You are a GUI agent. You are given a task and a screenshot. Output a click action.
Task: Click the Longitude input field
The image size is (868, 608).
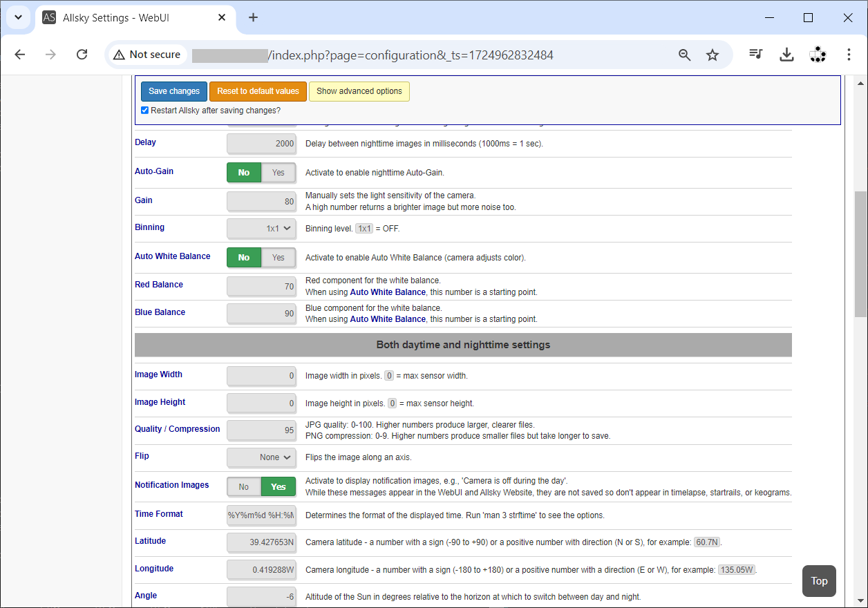(x=261, y=570)
